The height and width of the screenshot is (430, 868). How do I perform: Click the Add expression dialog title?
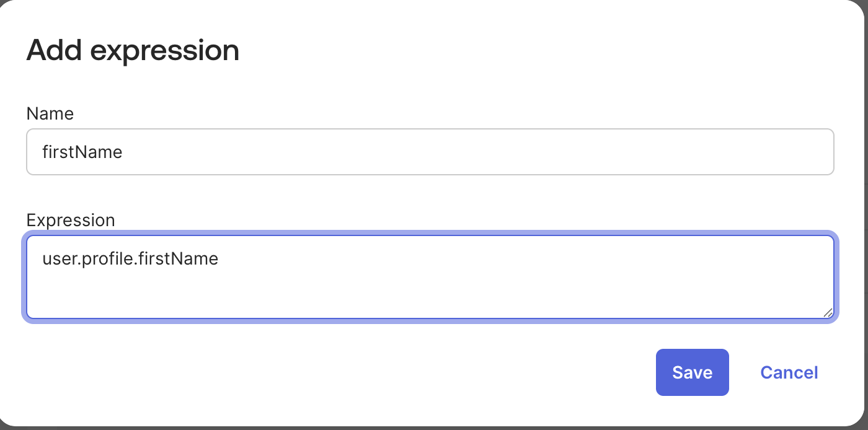click(132, 50)
